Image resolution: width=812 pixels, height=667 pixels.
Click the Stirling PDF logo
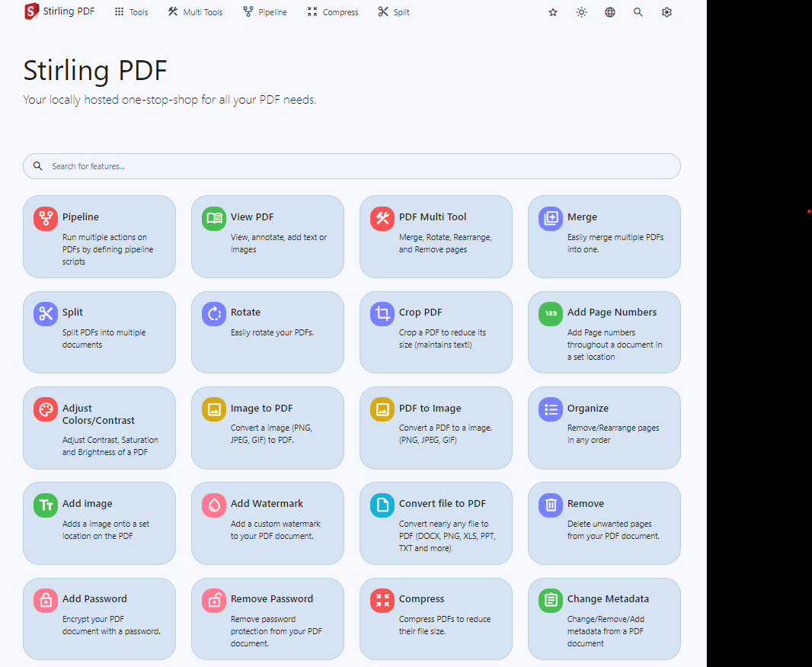31,11
